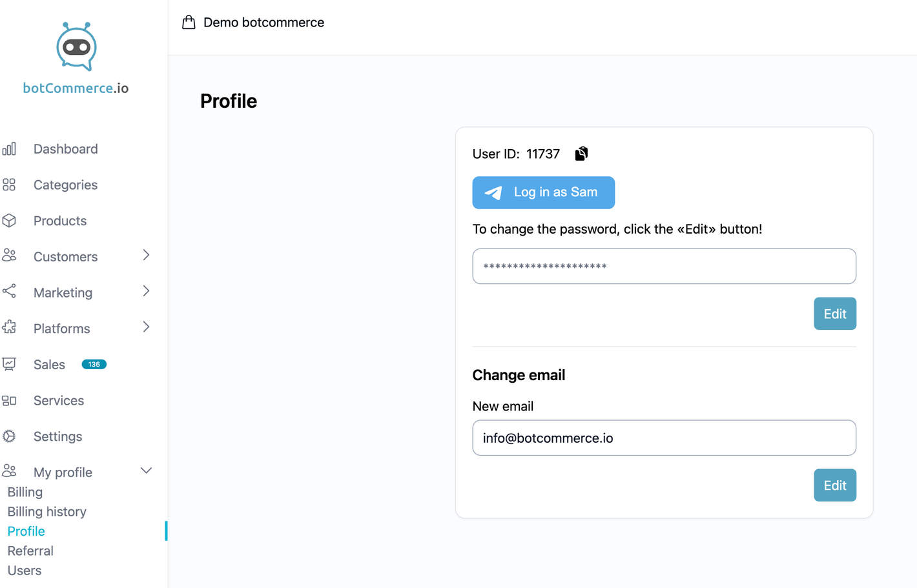Go to Categories in the sidebar
Viewport: 917px width, 588px height.
click(65, 185)
